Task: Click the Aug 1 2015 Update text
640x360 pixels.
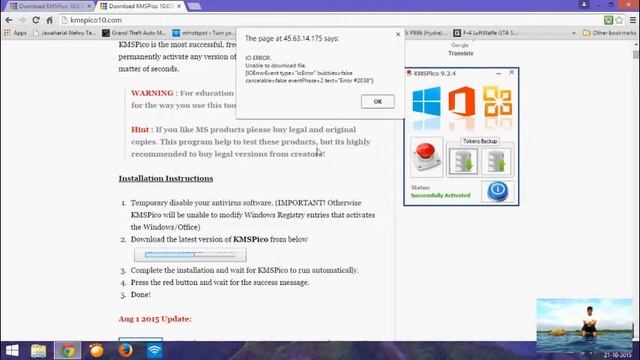Action: 155,319
